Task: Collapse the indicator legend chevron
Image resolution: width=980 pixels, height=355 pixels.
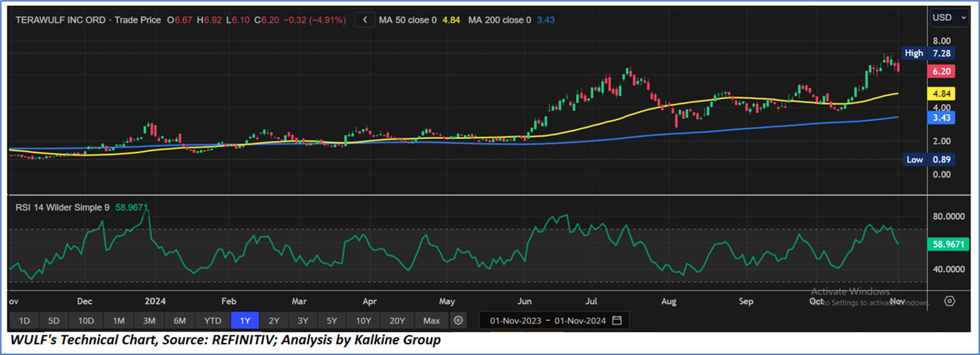Action: (x=365, y=20)
